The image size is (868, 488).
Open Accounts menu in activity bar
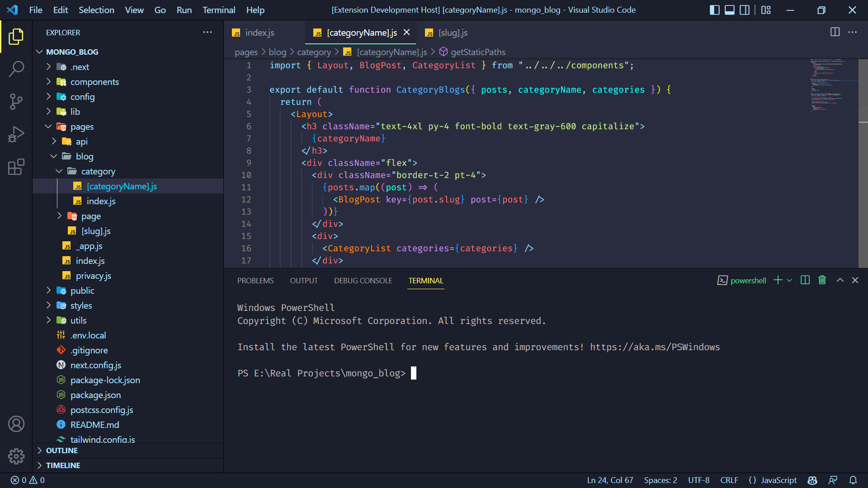point(16,424)
